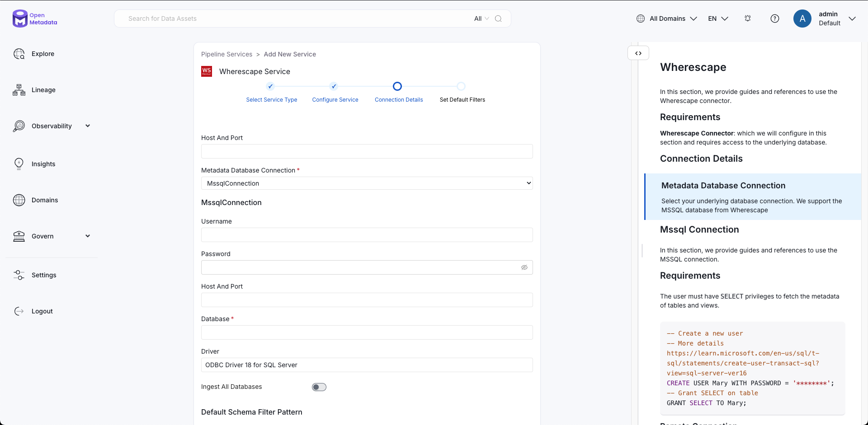Expand the Observability menu
The height and width of the screenshot is (425, 868).
pos(88,126)
